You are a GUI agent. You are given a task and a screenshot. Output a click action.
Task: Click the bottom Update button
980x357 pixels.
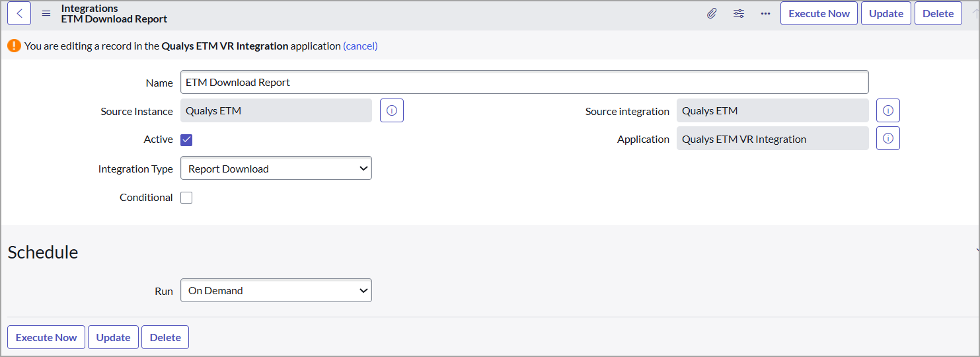(x=113, y=337)
